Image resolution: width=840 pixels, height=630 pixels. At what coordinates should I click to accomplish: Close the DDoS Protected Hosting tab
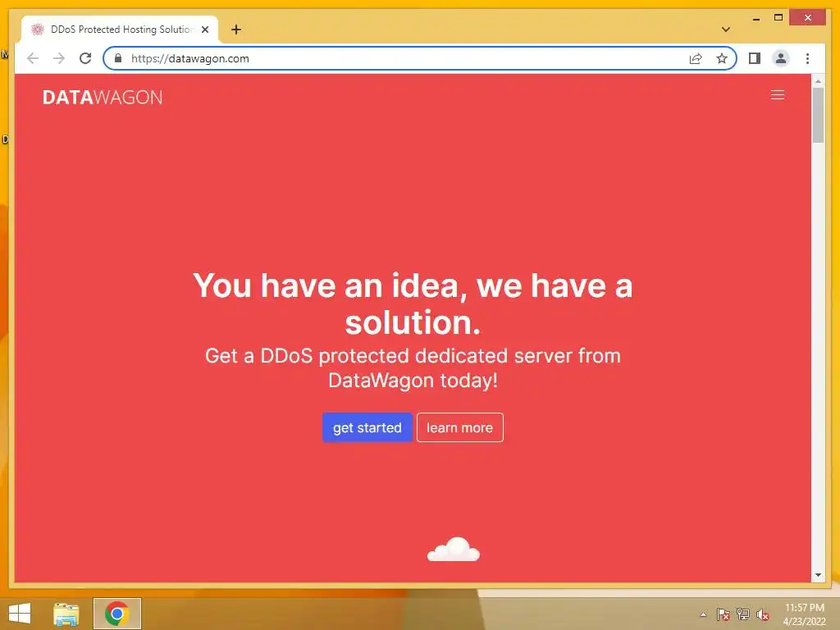[x=204, y=30]
